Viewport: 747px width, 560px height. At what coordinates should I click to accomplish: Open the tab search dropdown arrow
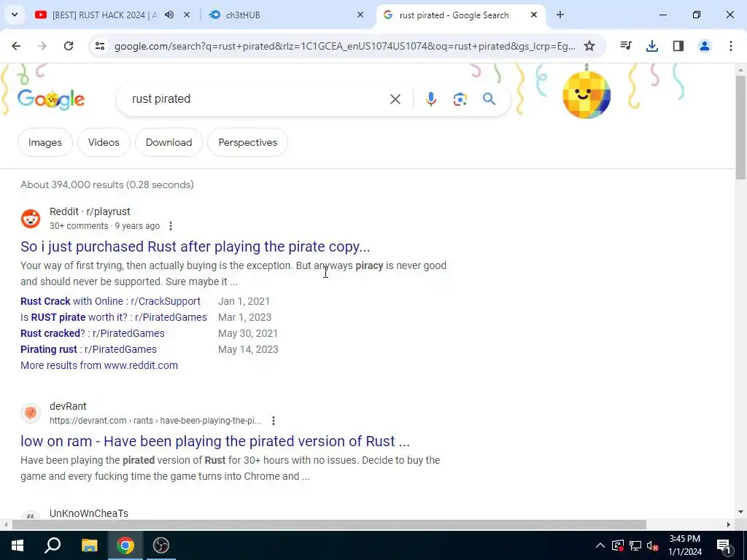(15, 15)
